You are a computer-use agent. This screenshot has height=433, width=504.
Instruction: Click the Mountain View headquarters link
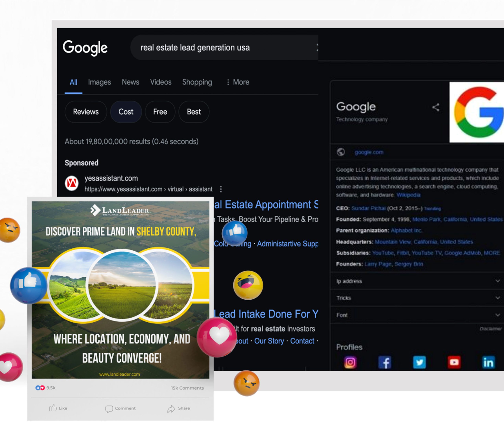pyautogui.click(x=424, y=242)
